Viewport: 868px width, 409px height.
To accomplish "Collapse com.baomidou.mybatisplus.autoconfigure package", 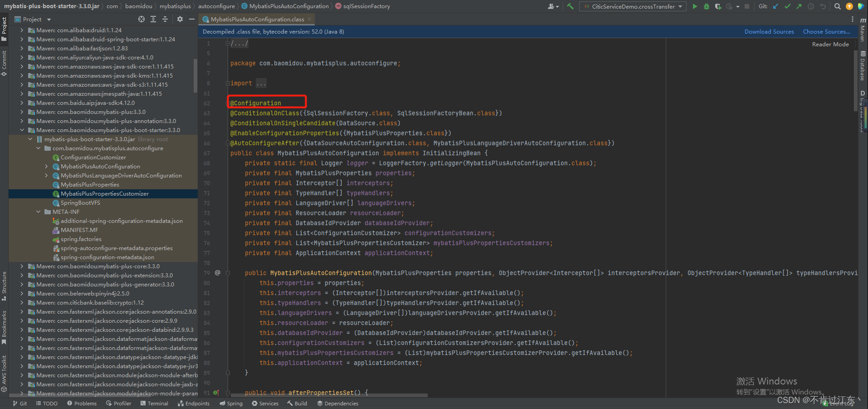I will [x=38, y=148].
